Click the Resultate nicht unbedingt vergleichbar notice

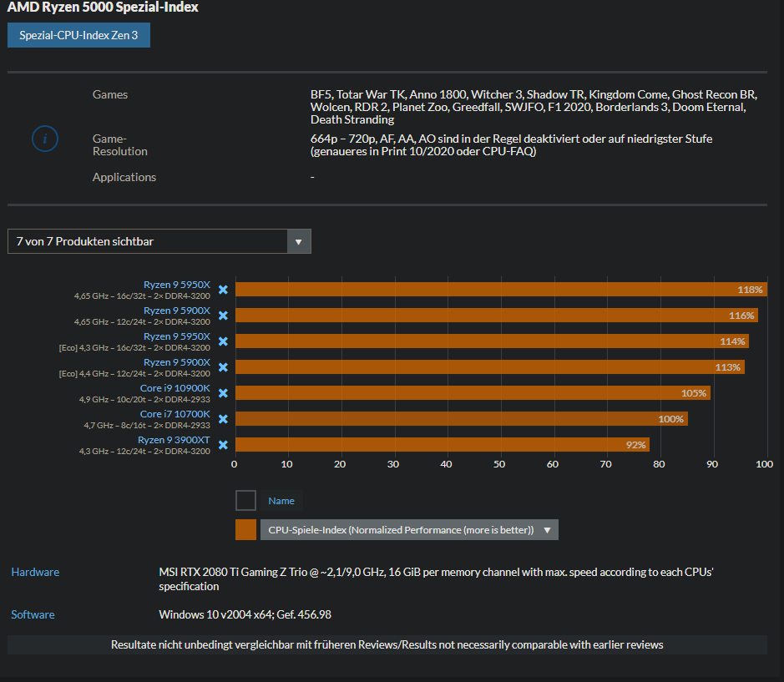coord(387,645)
